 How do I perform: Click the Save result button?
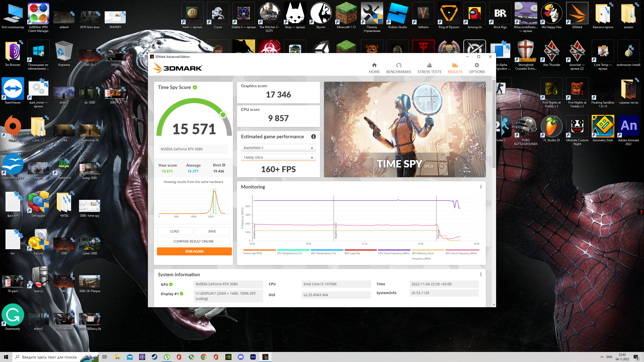pos(212,231)
